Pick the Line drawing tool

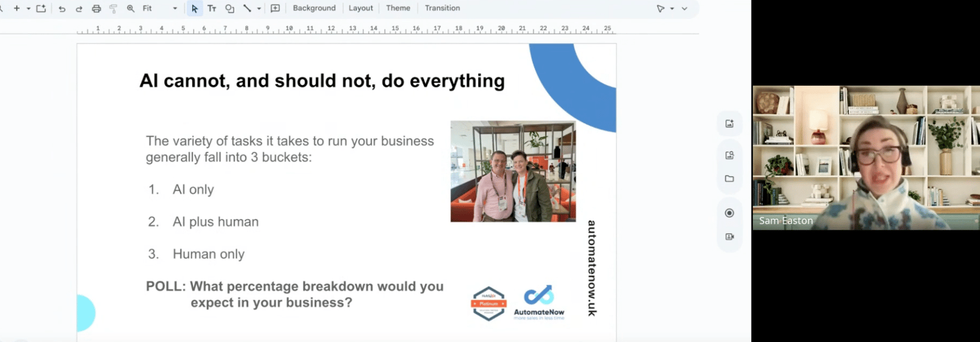pos(247,9)
